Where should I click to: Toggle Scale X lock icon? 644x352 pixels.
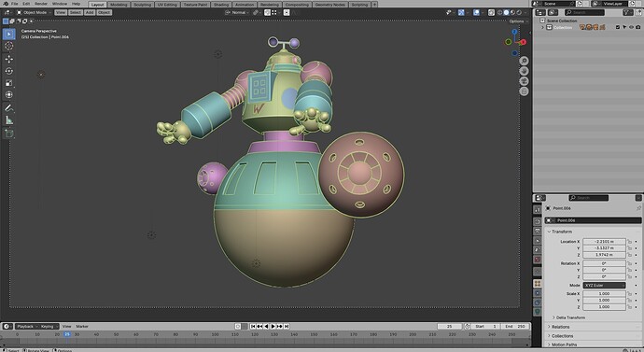click(x=629, y=294)
